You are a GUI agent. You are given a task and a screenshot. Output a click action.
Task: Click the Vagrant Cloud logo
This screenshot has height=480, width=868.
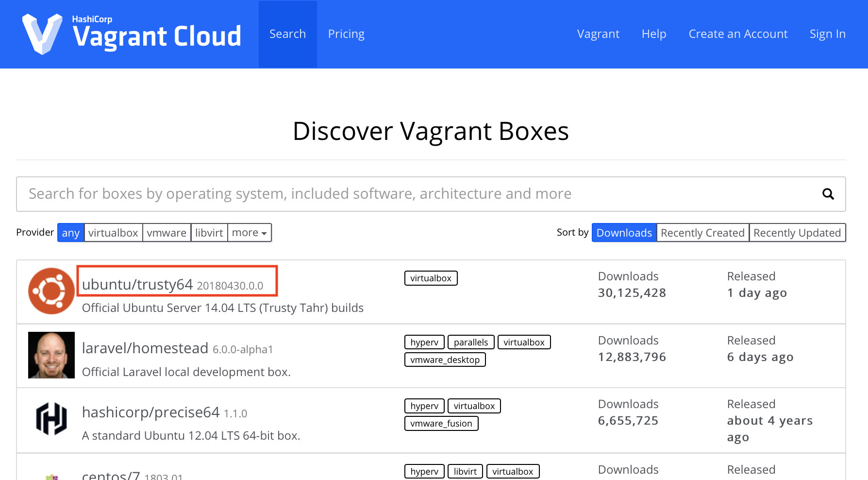[132, 34]
